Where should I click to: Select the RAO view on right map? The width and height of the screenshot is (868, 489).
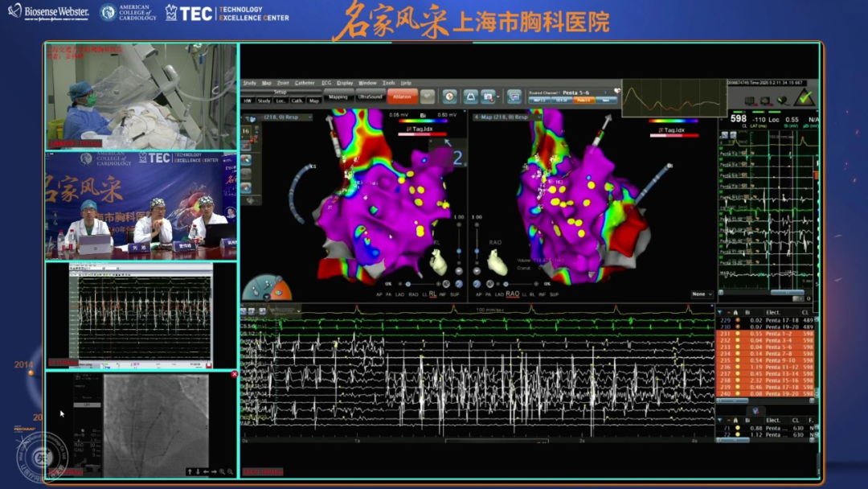pyautogui.click(x=512, y=294)
